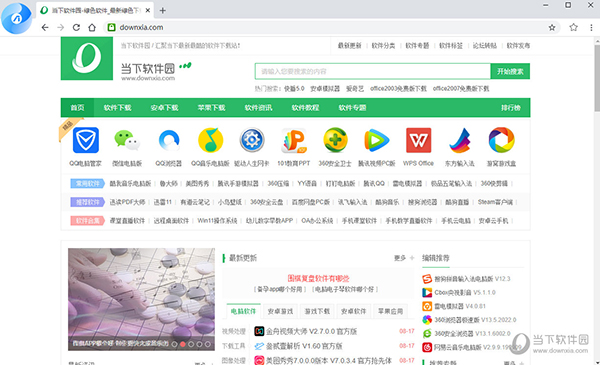The width and height of the screenshot is (600, 365).
Task: Switch to the 安卓软件 tab
Action: tap(354, 311)
